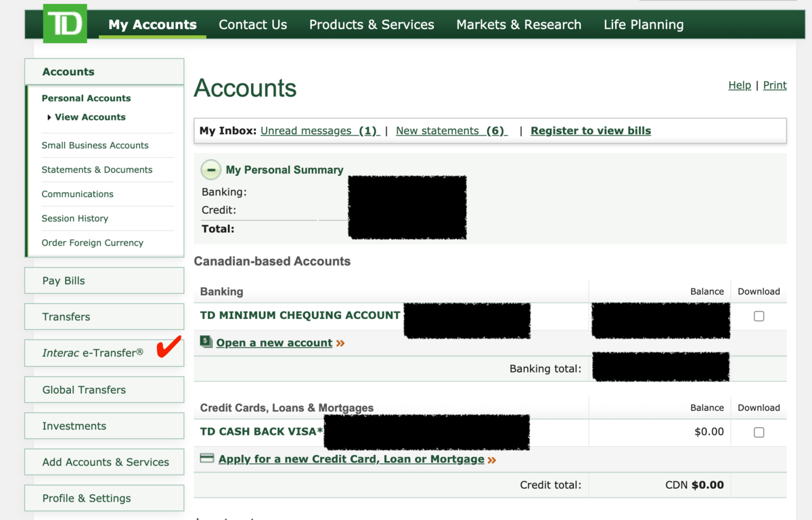812x520 pixels.
Task: Select the Accounts sidebar section
Action: click(104, 72)
